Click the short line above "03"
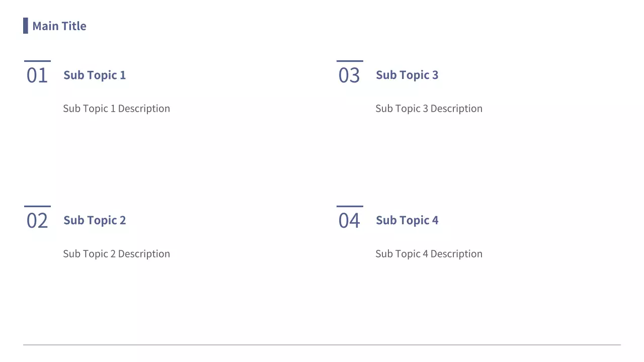The image size is (644, 362). tap(350, 61)
